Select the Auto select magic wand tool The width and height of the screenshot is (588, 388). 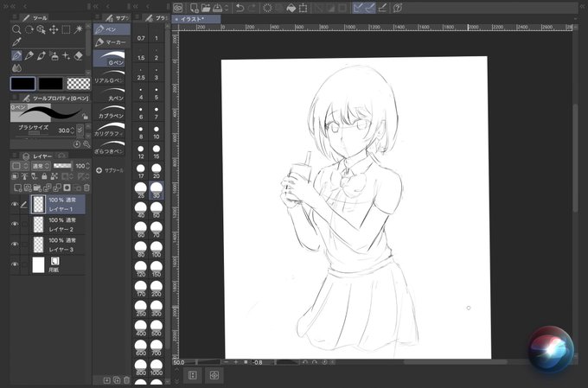[x=78, y=30]
